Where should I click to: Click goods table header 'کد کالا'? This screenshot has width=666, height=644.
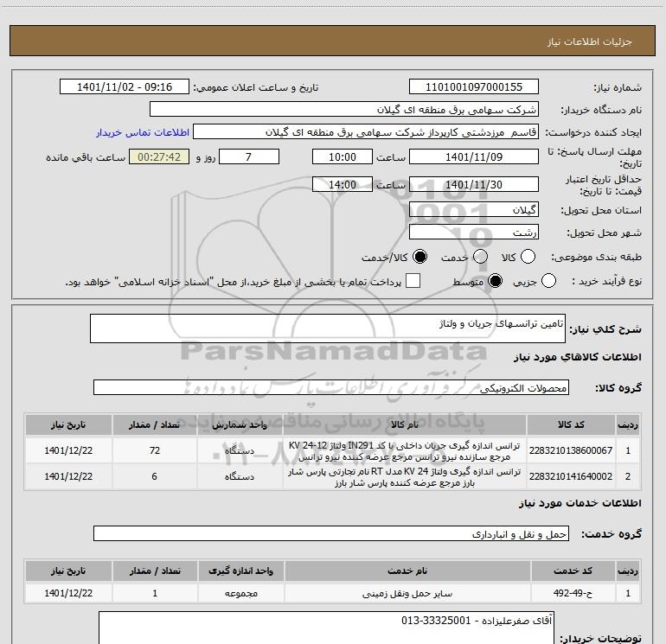pyautogui.click(x=571, y=425)
